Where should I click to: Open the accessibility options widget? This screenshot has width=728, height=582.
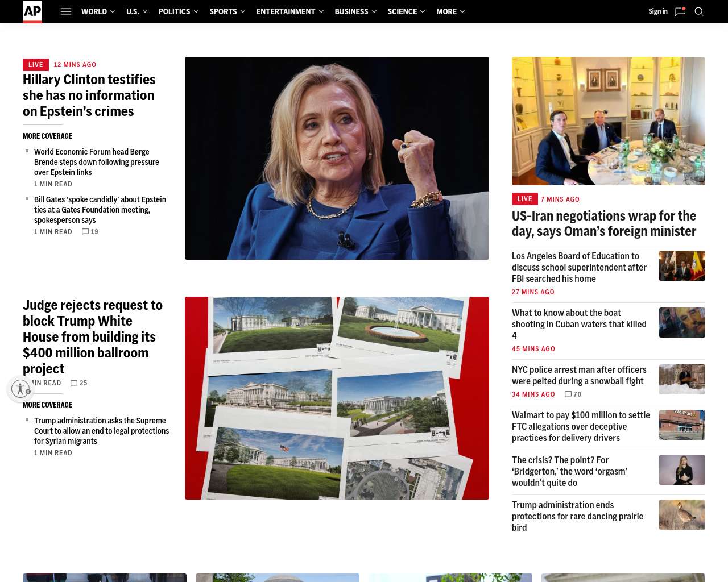21,389
